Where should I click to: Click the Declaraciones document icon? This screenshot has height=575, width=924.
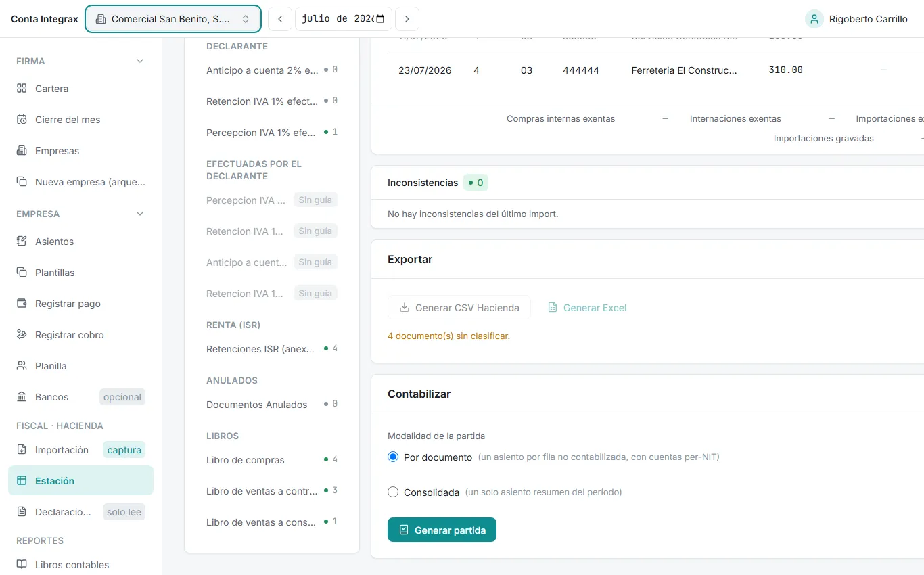[22, 512]
